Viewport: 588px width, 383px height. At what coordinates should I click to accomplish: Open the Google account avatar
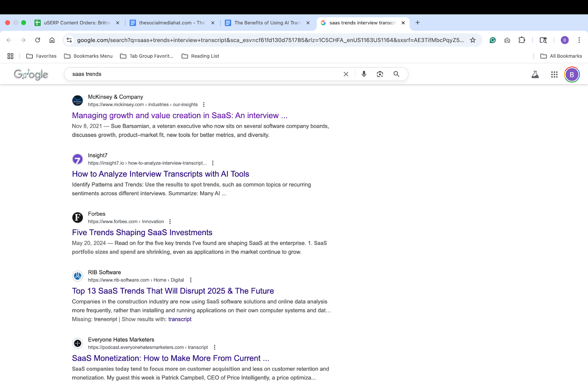click(x=572, y=75)
